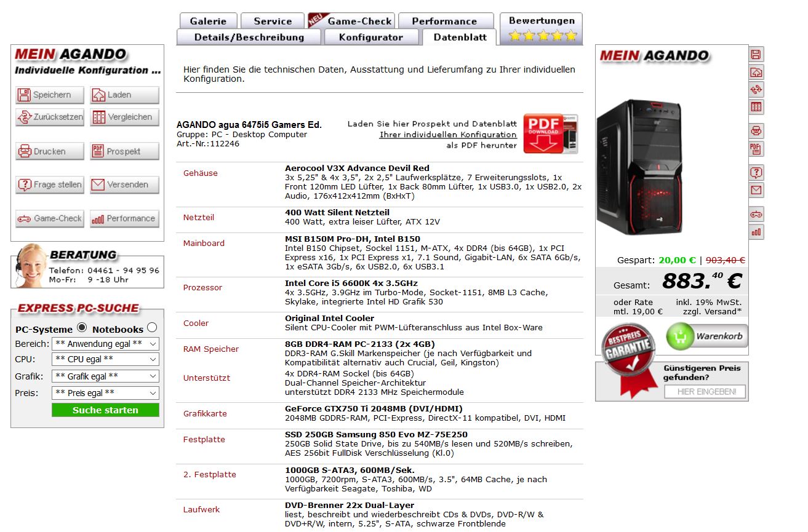
Task: Click the bar chart icon in right strip
Action: 756,232
